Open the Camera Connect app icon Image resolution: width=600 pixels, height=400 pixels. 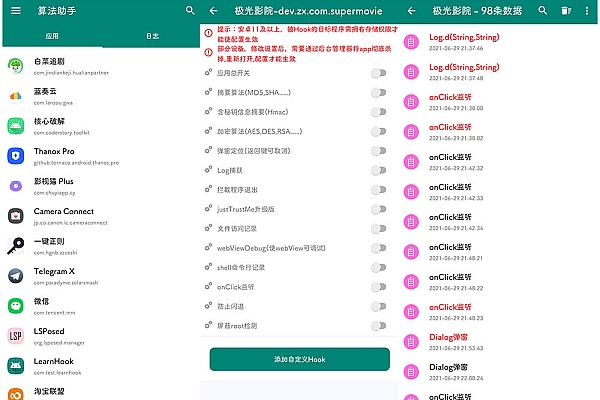coord(16,216)
